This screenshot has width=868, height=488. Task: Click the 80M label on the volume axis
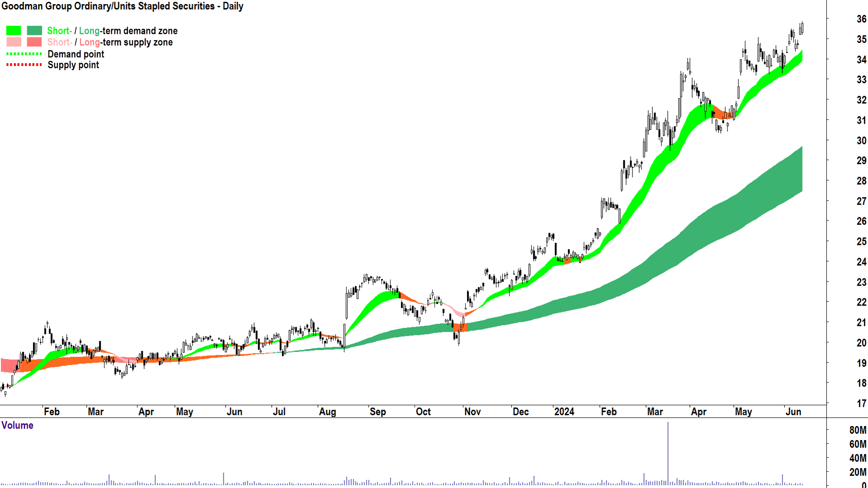[858, 430]
